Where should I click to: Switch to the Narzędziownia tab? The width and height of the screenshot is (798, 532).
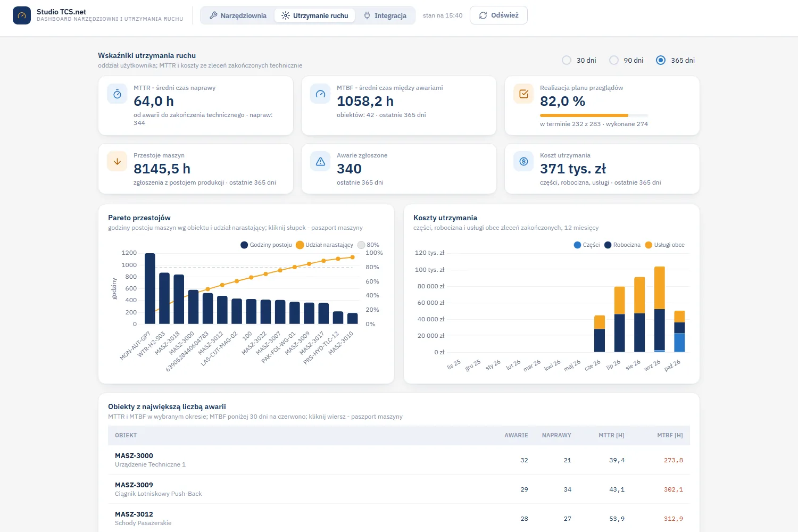click(x=238, y=15)
